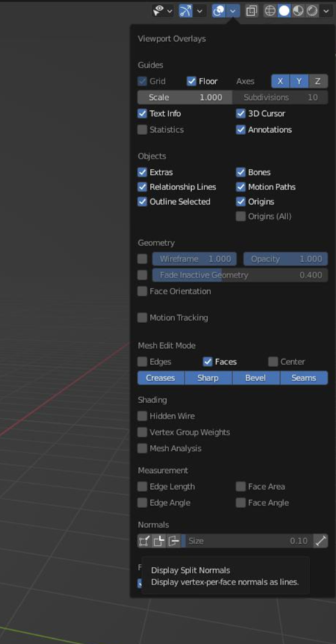Screen dimensions: 336x644
Task: Enable the Statistics checkbox
Action: 143,130
